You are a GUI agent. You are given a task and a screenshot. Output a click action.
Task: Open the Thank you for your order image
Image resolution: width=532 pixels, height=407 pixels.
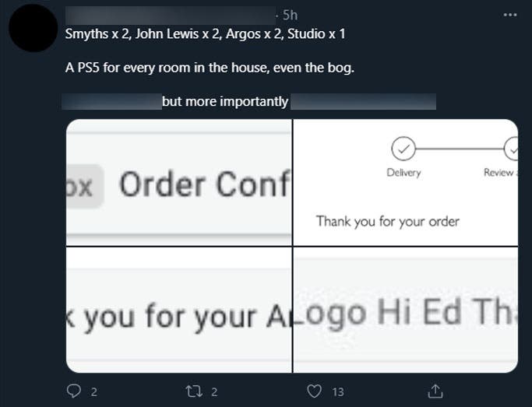click(406, 182)
